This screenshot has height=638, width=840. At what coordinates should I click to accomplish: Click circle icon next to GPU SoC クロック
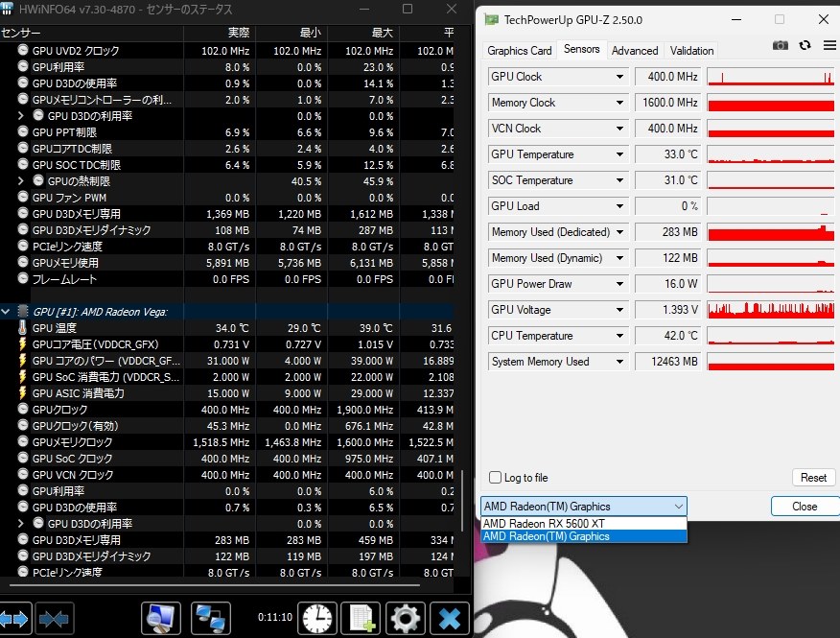(x=22, y=459)
